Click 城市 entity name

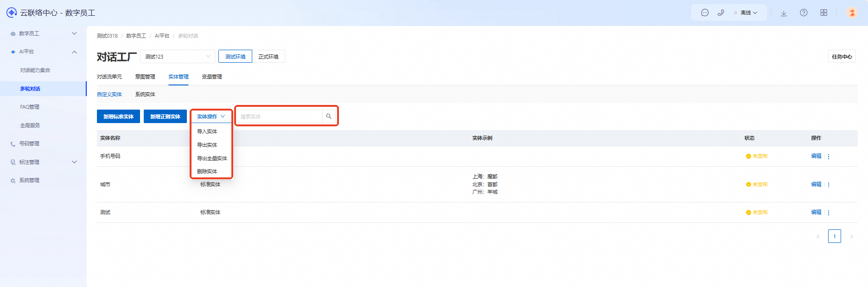105,184
